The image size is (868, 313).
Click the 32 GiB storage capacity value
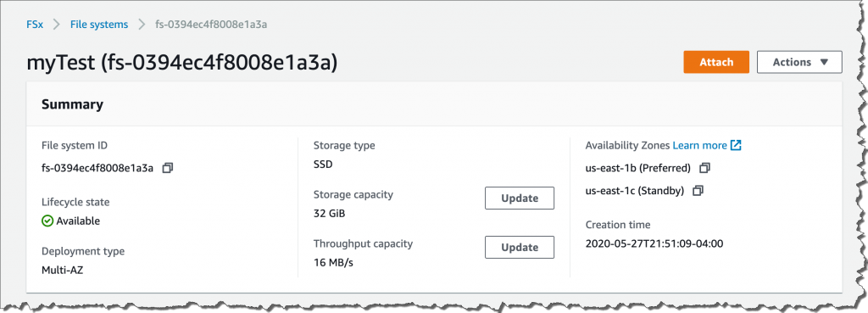coord(330,213)
